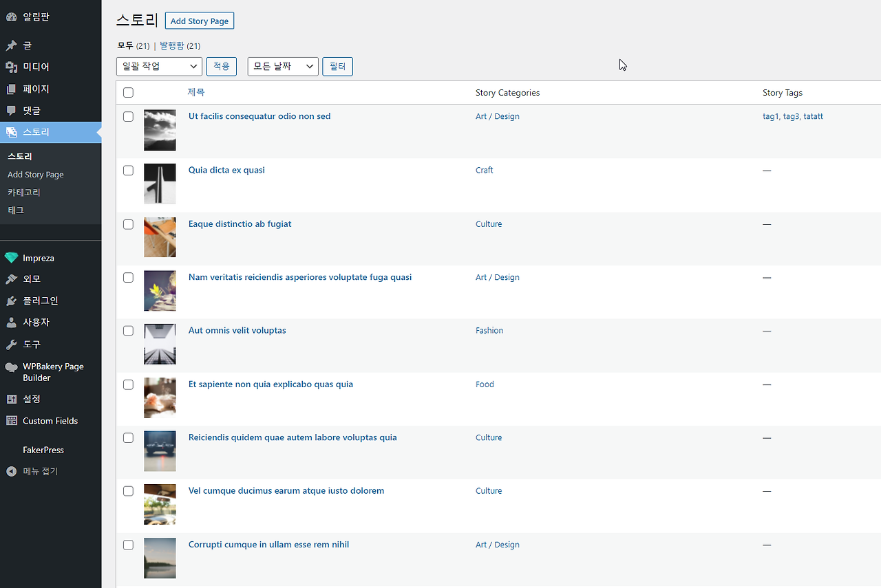Open story 'Et sapiente non quia explicabo quas quia'
The image size is (881, 588).
270,384
